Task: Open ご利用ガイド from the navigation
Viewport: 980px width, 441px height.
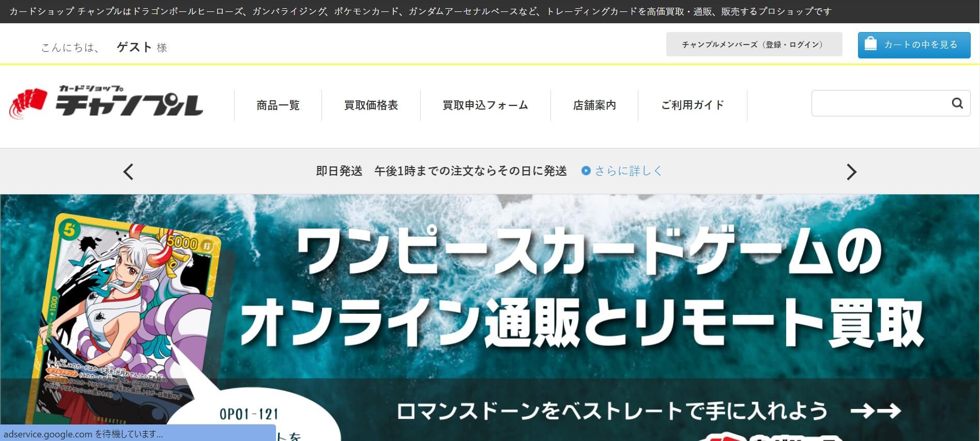Action: tap(693, 105)
